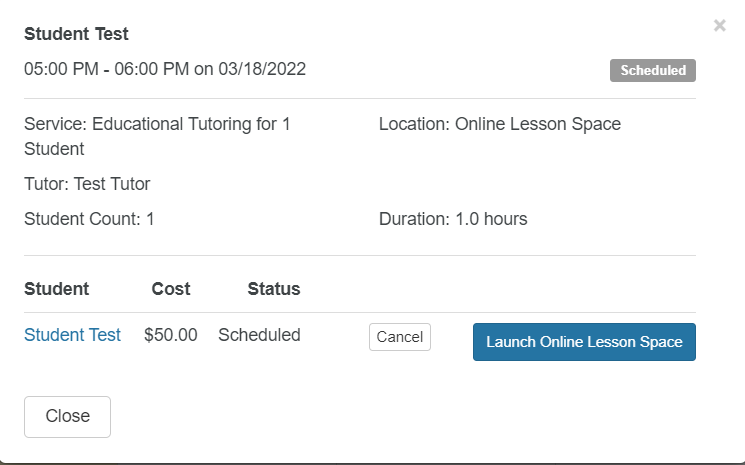Click the Status column header

coord(274,289)
